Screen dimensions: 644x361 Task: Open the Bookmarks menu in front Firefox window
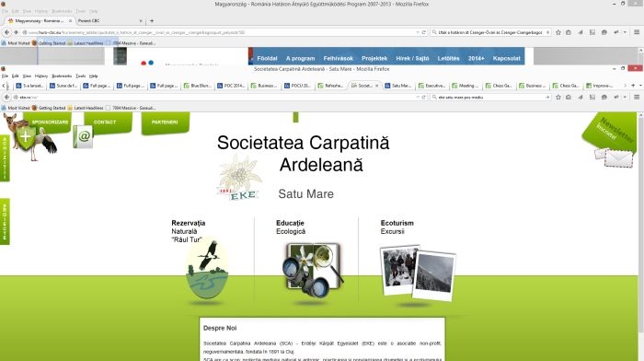[x=62, y=76]
